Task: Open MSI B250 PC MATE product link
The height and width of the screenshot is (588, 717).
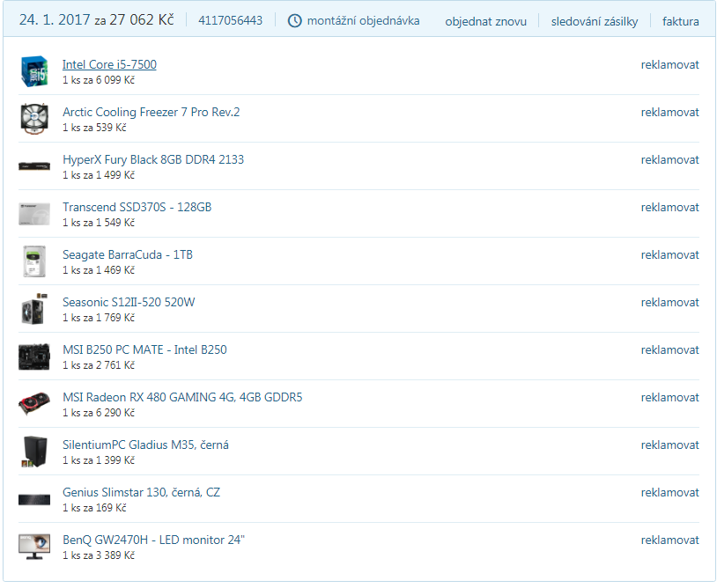Action: [x=144, y=349]
